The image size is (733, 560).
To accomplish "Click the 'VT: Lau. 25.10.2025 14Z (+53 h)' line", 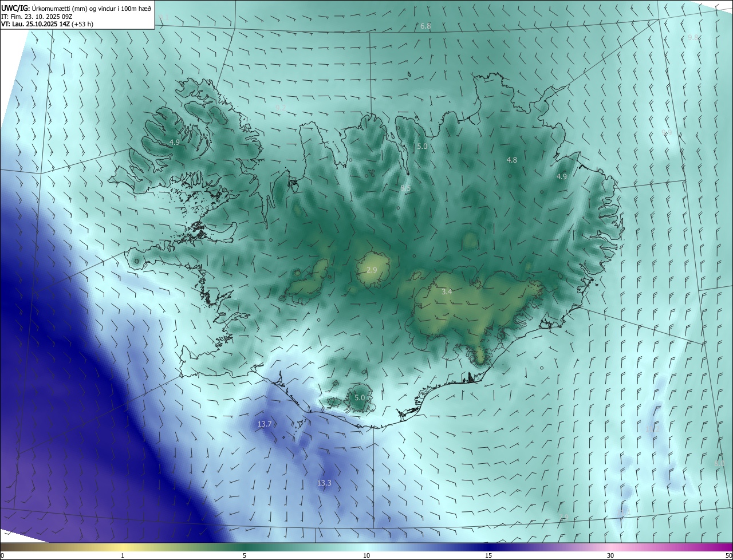I will pyautogui.click(x=48, y=24).
